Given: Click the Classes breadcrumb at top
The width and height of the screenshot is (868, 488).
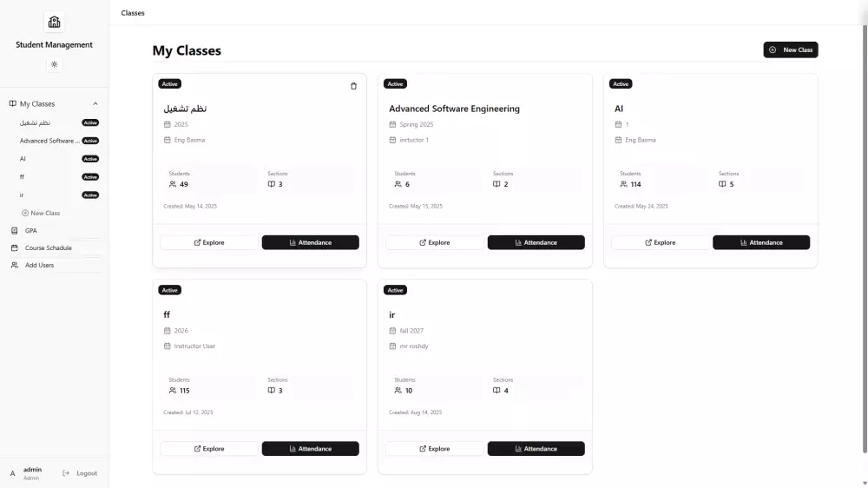Looking at the screenshot, I should click(x=133, y=13).
